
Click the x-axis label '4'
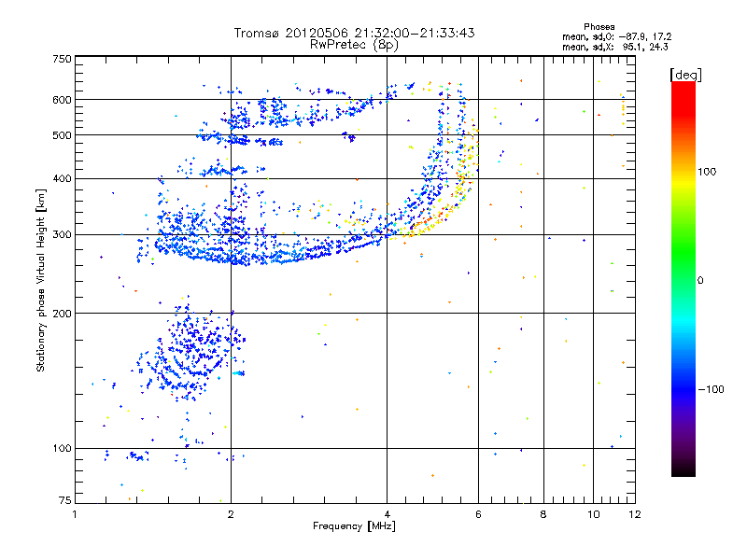pyautogui.click(x=387, y=514)
